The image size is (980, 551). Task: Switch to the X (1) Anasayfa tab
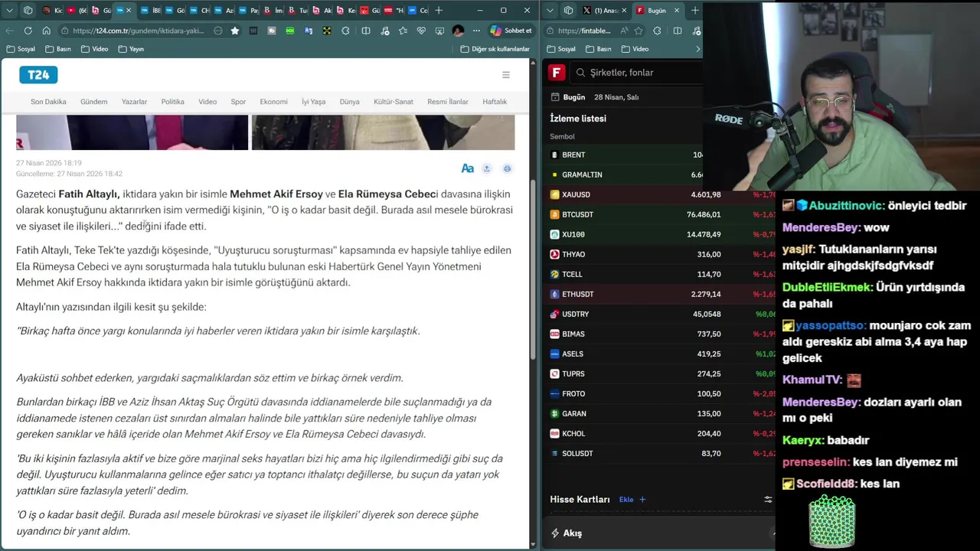pos(605,10)
